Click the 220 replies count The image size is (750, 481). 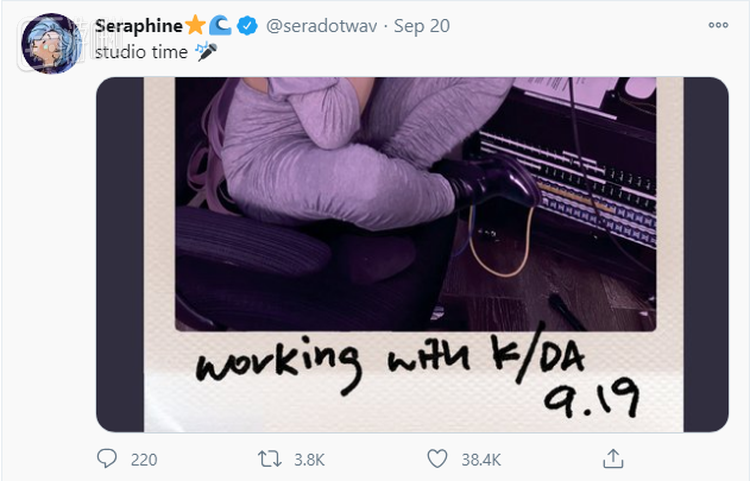click(145, 460)
